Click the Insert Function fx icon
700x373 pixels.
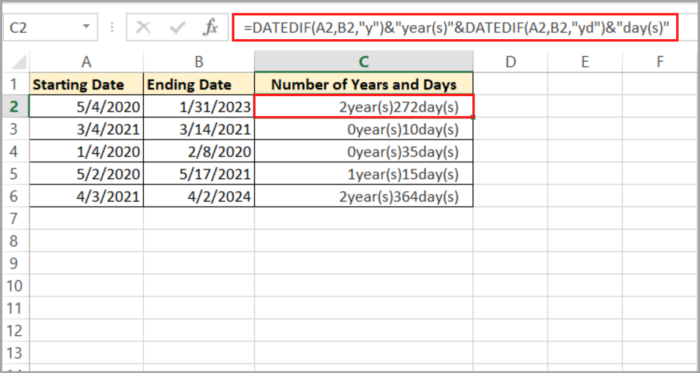tap(210, 28)
